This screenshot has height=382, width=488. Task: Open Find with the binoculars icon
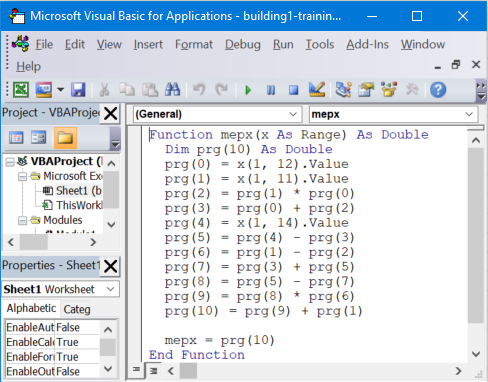(172, 90)
